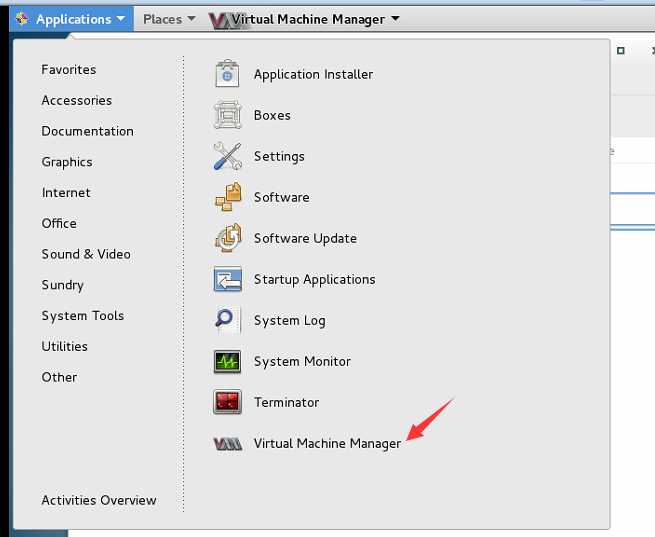The width and height of the screenshot is (655, 537).
Task: Open the System Log label
Action: click(290, 321)
